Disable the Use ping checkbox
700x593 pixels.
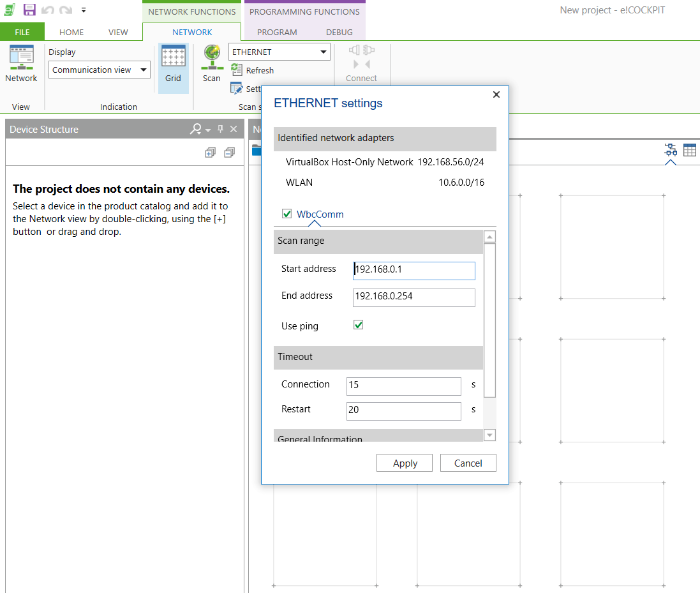point(359,326)
